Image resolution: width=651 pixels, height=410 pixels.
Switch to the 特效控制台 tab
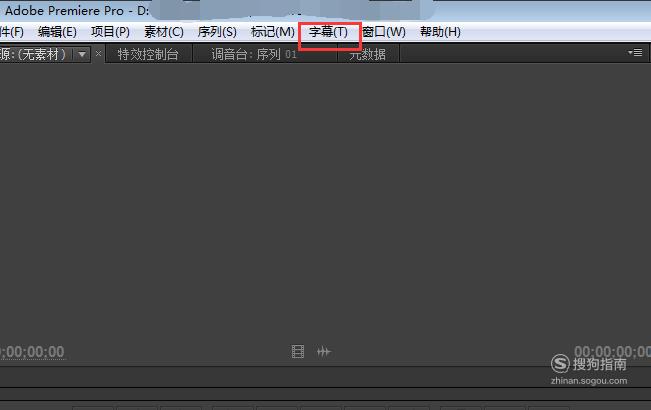tap(148, 54)
